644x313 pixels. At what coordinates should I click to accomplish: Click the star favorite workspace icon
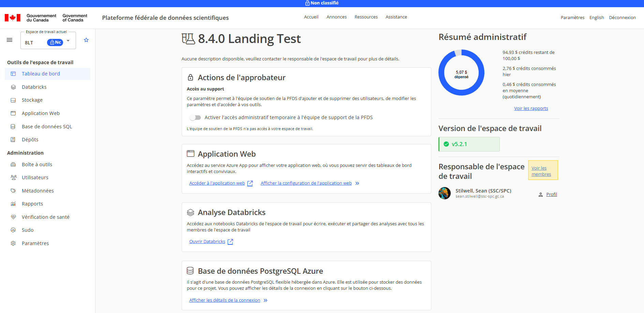pos(86,40)
